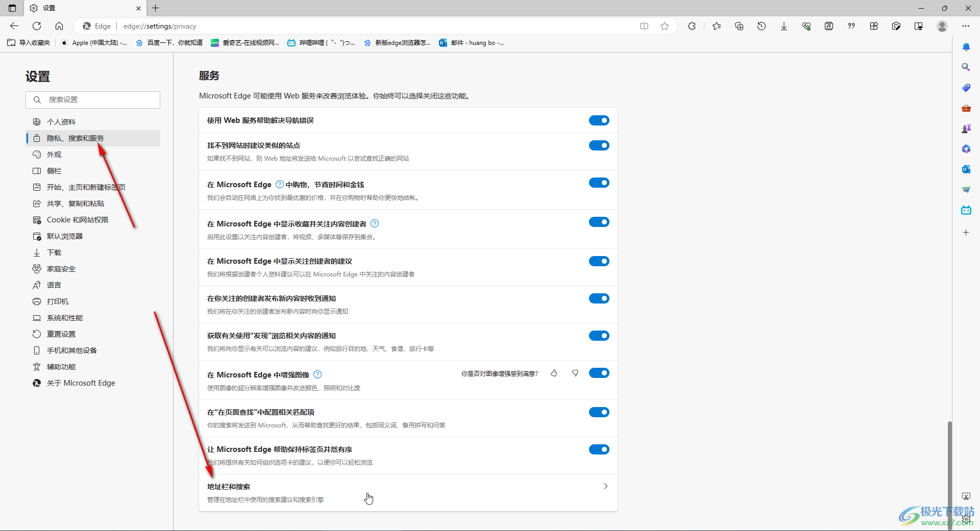Open the collections icon
The height and width of the screenshot is (531, 980).
(x=739, y=26)
